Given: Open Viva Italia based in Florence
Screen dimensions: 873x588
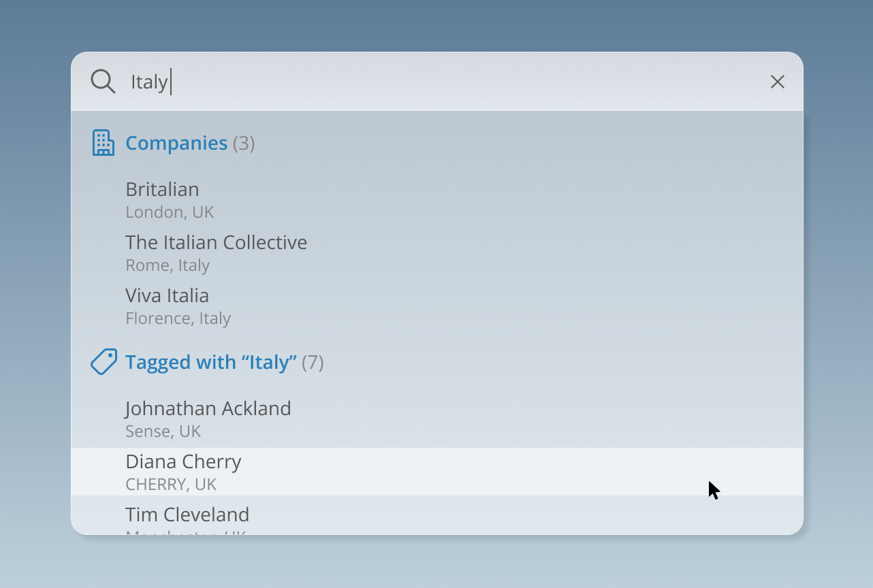Looking at the screenshot, I should pyautogui.click(x=167, y=295).
